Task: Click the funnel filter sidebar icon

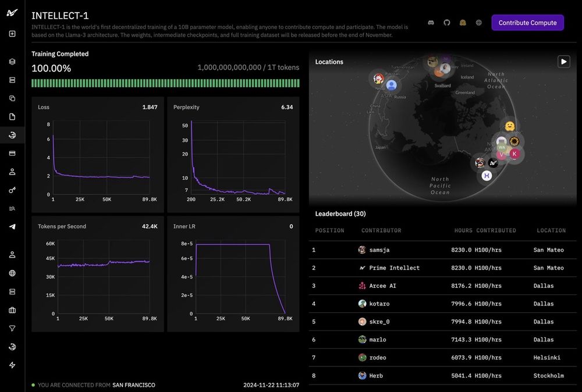Action: click(12, 328)
